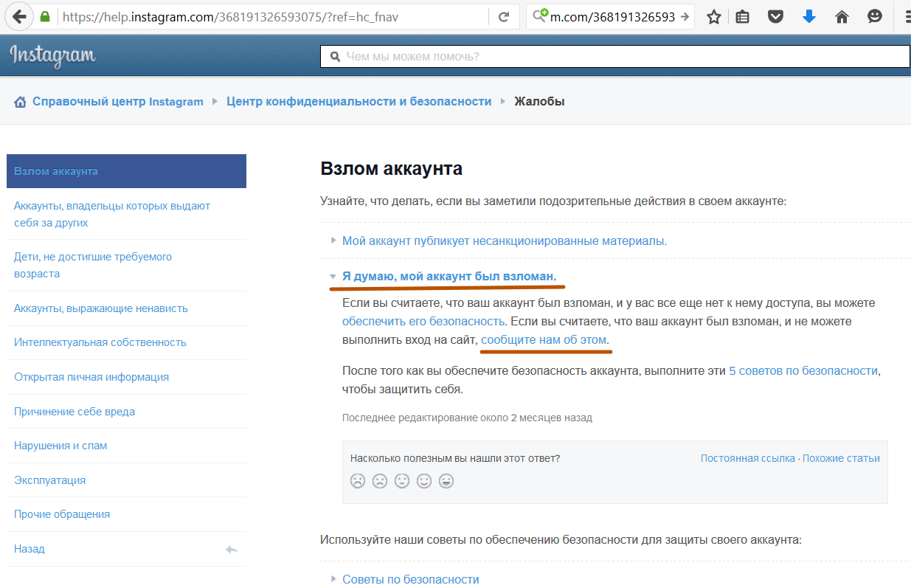
Task: Expand the 'Советы по безопасности' section
Action: click(410, 579)
